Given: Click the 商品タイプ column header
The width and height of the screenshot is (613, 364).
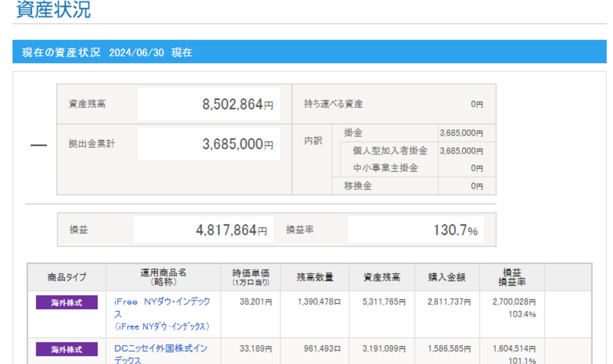Looking at the screenshot, I should point(66,277).
